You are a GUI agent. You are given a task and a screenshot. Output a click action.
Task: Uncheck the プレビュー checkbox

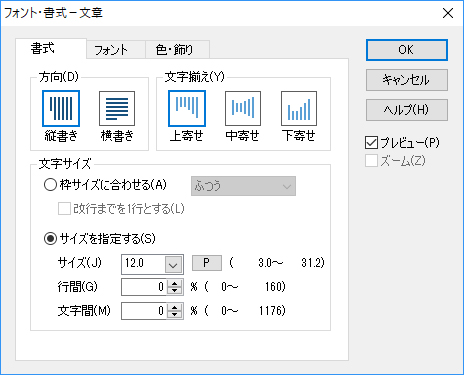[x=371, y=143]
